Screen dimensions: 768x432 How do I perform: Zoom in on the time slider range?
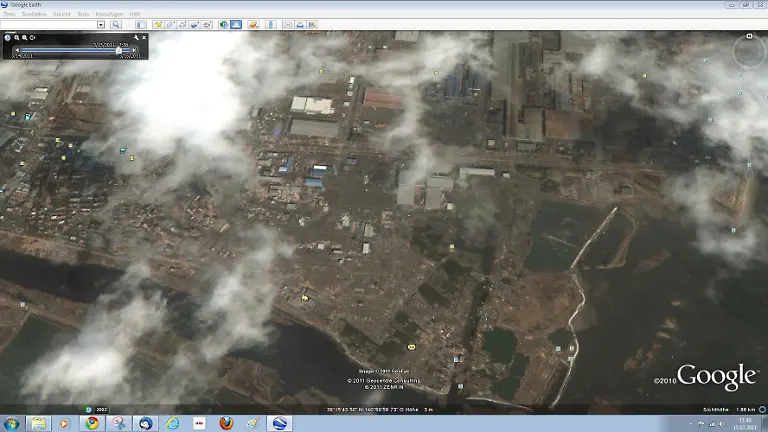17,37
